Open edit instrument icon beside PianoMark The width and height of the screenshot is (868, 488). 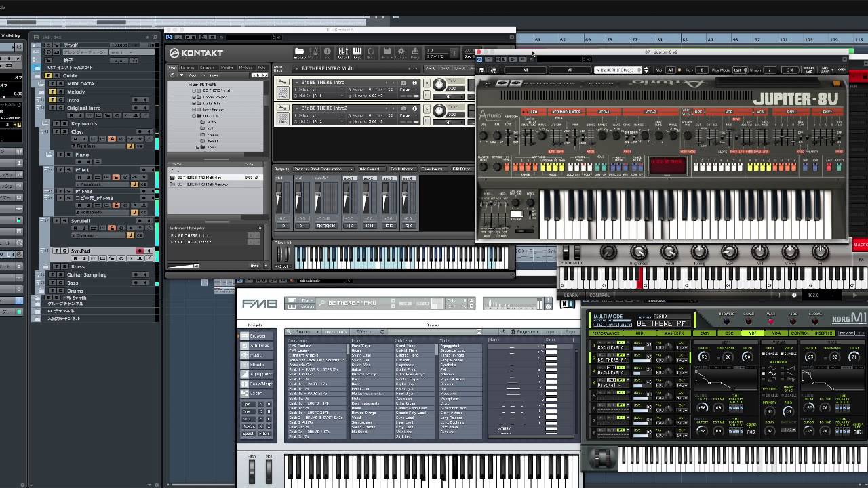pos(134,184)
